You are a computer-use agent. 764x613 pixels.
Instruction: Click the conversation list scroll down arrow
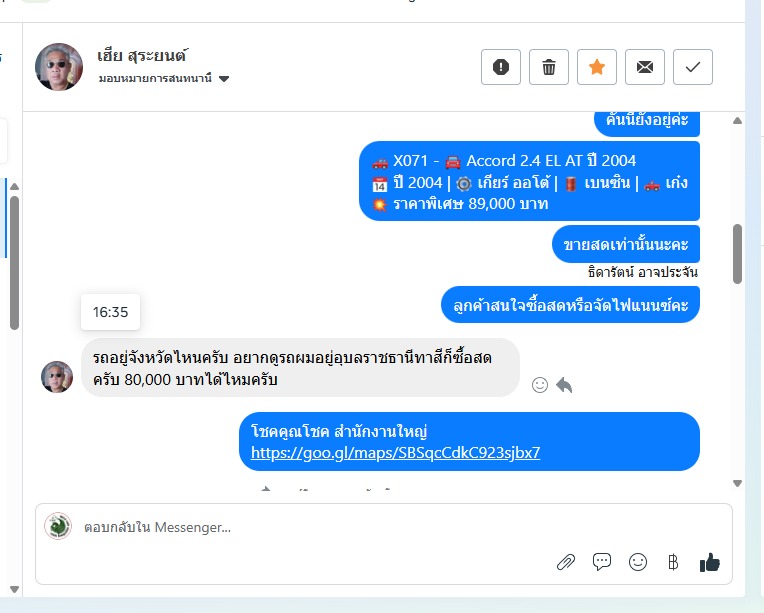pyautogui.click(x=15, y=590)
